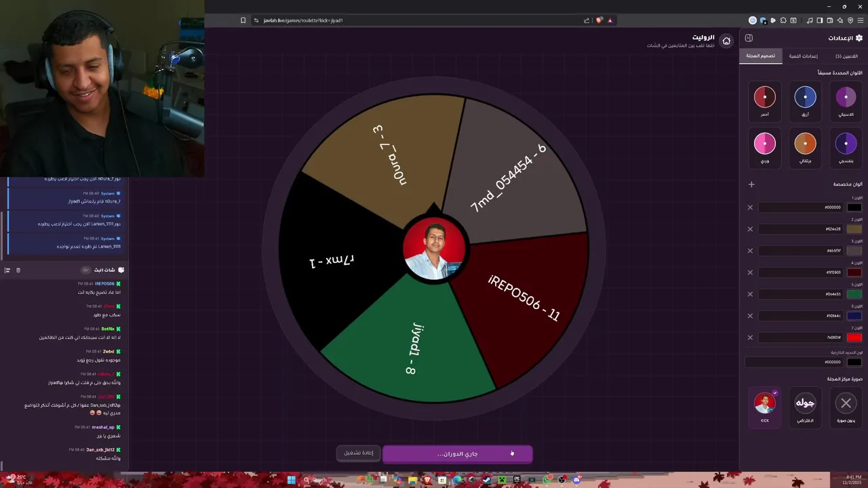868x488 pixels.
Task: Remove custom color 2 (#624e28)
Action: point(750,229)
